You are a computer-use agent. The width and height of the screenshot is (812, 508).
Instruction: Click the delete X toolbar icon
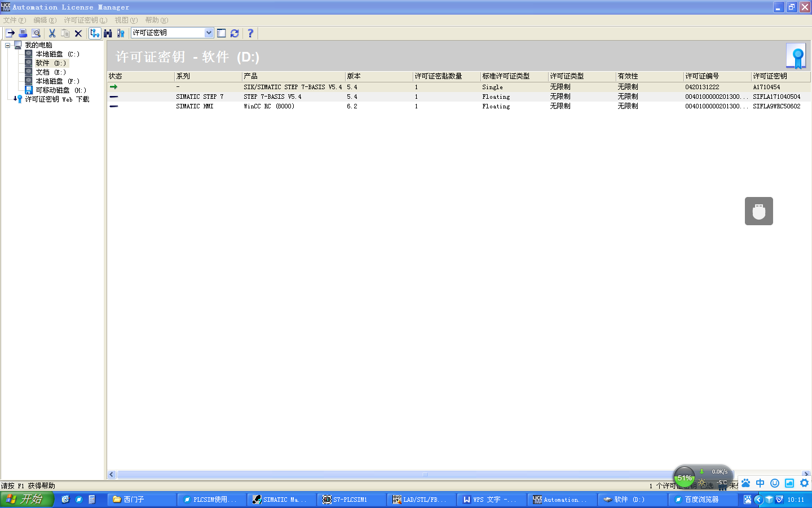(78, 33)
